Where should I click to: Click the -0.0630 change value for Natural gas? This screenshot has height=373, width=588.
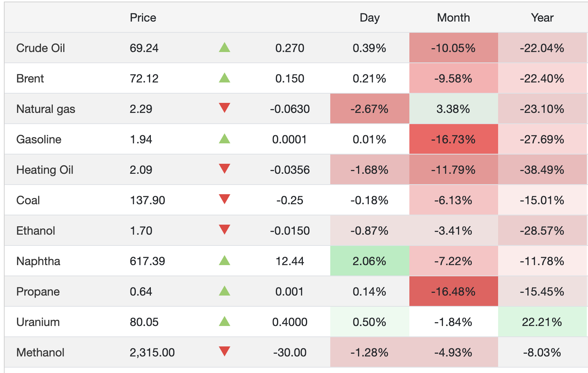pos(290,109)
